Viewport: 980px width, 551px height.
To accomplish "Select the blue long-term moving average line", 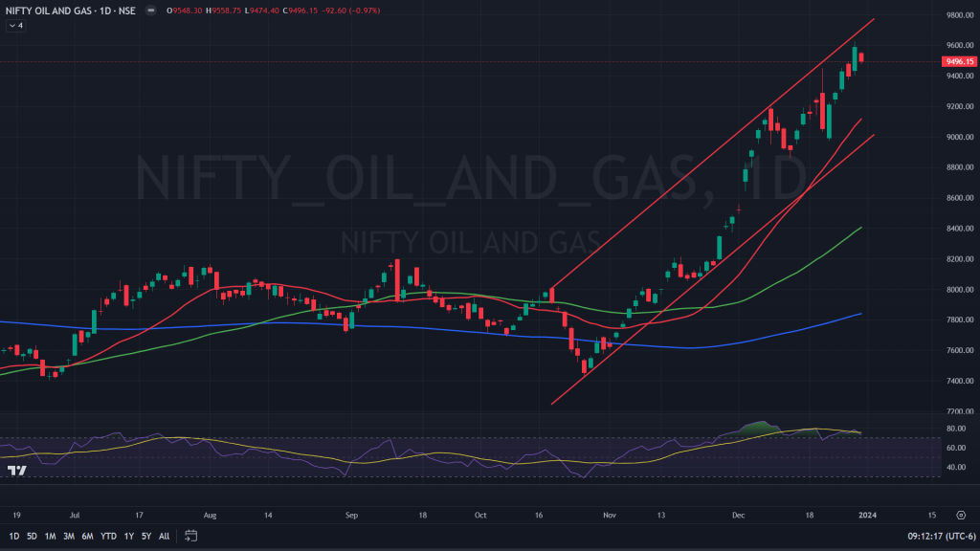I will pos(287,324).
